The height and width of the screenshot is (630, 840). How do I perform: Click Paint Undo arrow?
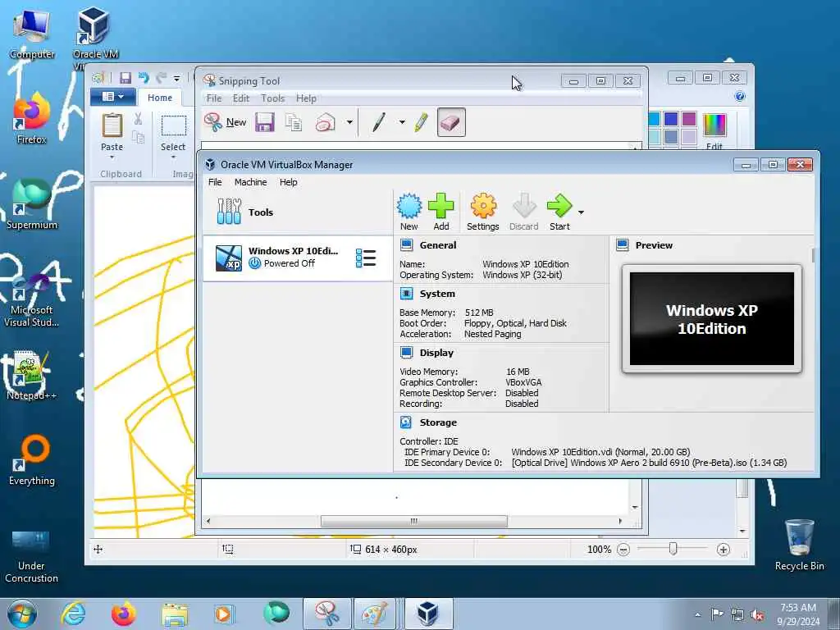(144, 78)
